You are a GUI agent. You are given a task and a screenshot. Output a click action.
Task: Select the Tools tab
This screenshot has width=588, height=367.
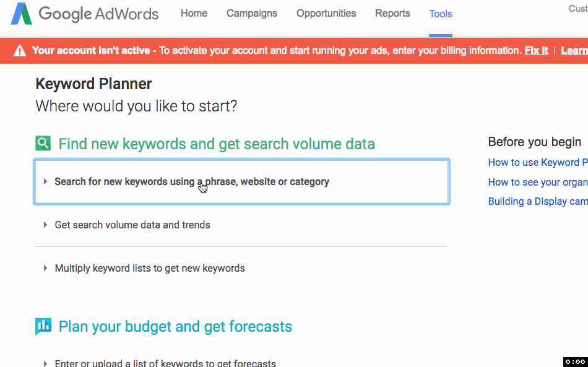440,13
